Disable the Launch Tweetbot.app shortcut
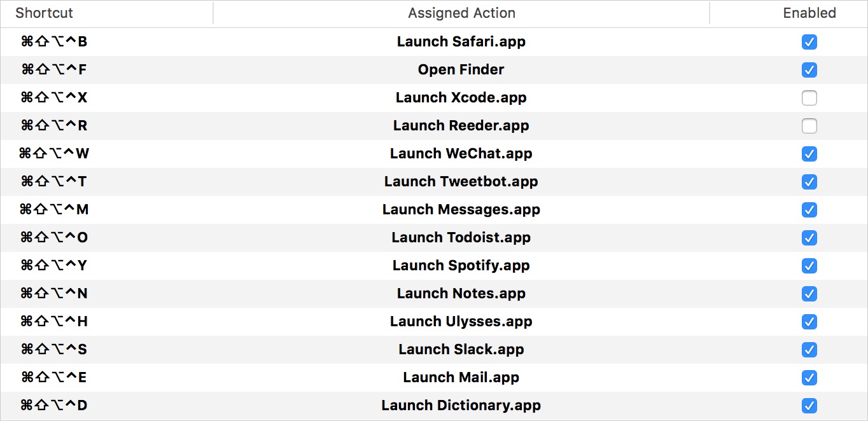Viewport: 868px width, 421px height. [x=809, y=182]
